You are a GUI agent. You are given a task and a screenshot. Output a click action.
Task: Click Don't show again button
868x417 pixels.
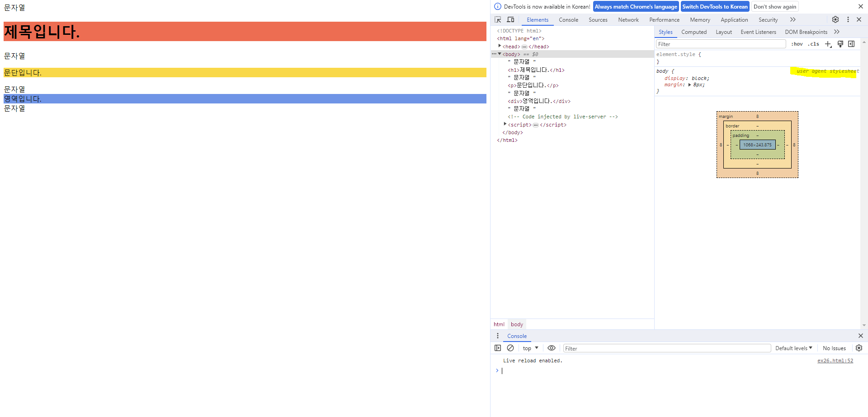click(775, 6)
